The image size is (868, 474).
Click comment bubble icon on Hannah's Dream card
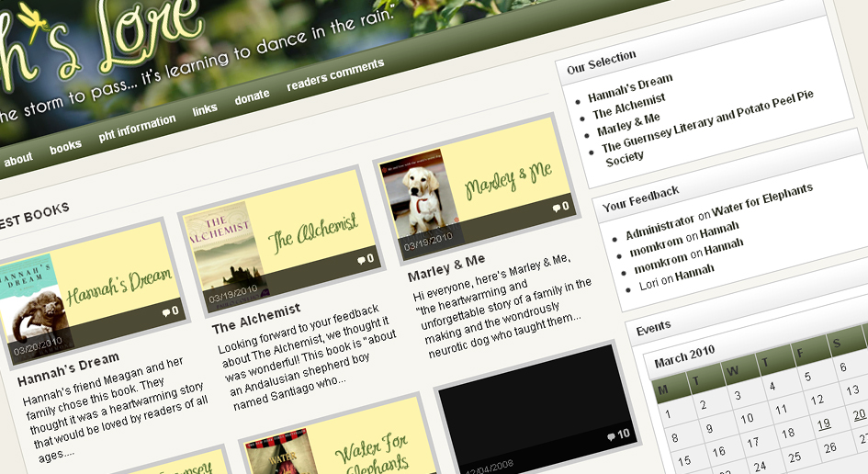pyautogui.click(x=165, y=313)
